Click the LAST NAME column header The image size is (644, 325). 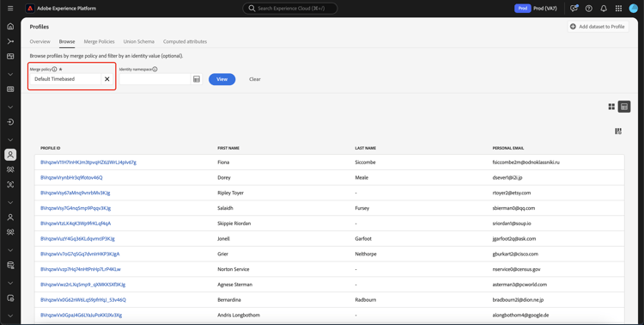pos(366,148)
